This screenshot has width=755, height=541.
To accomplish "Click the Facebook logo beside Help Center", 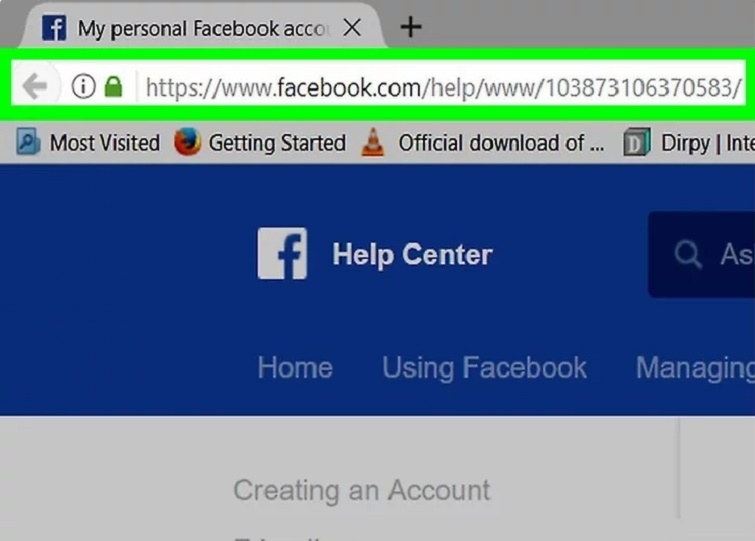I will tap(282, 253).
